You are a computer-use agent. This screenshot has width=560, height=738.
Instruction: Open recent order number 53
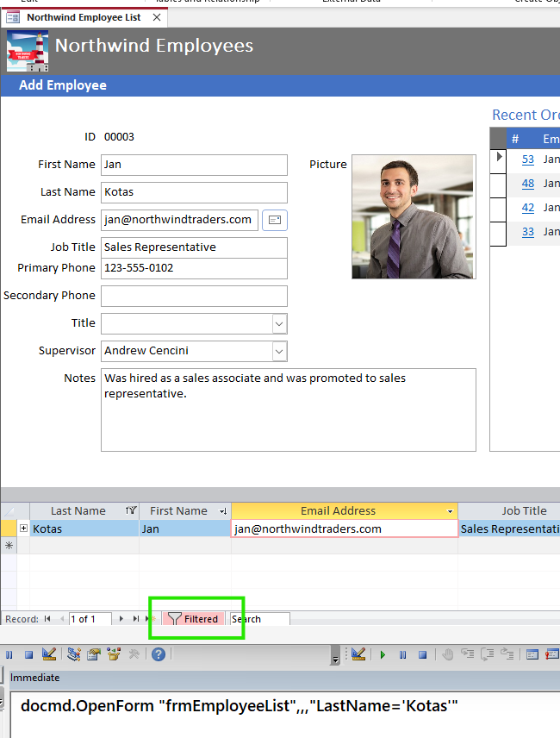528,159
